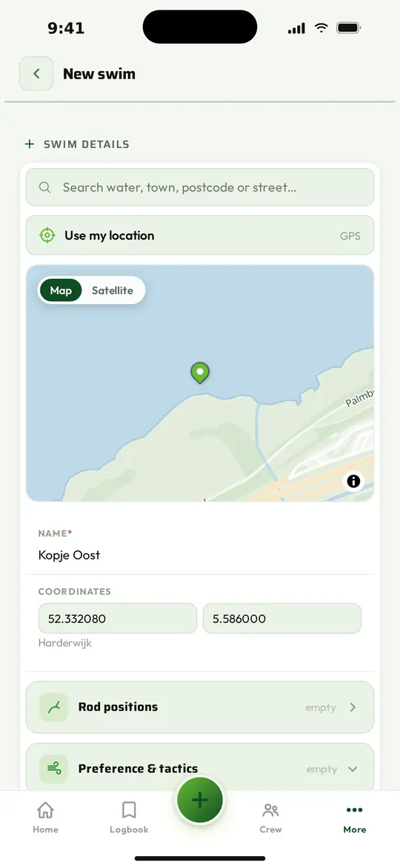400x868 pixels.
Task: Edit the latitude field 52.332080
Action: coord(118,619)
